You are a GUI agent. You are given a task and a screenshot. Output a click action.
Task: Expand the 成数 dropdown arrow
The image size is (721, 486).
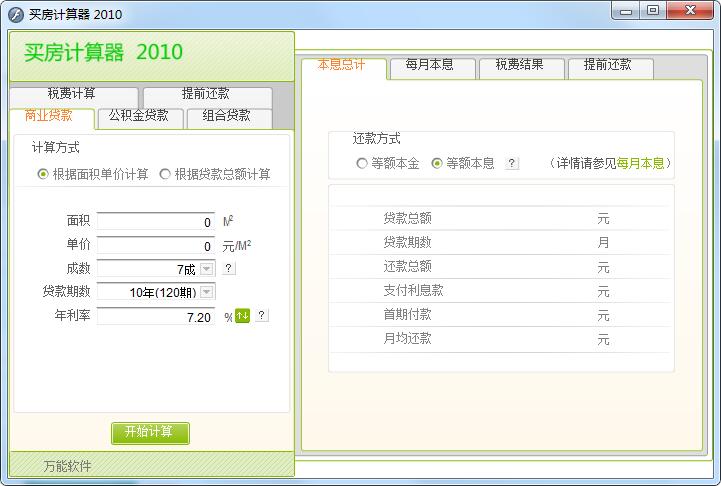(x=207, y=269)
